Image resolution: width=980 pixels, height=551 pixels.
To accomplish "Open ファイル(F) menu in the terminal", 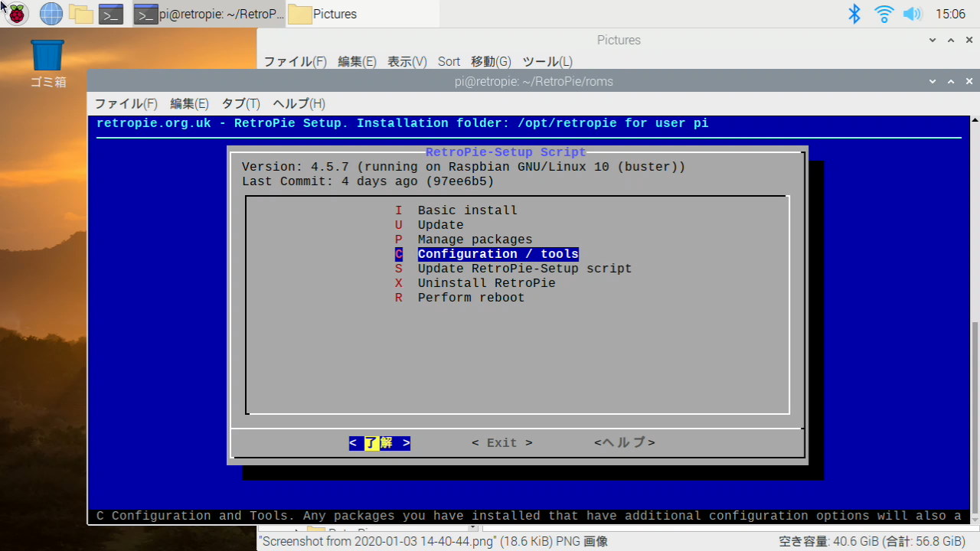I will (x=126, y=103).
